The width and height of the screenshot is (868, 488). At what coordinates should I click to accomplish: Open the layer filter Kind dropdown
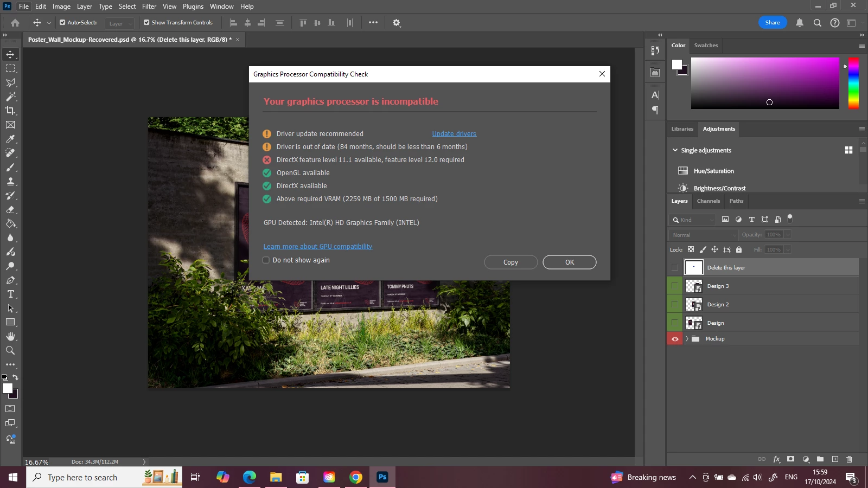click(693, 220)
